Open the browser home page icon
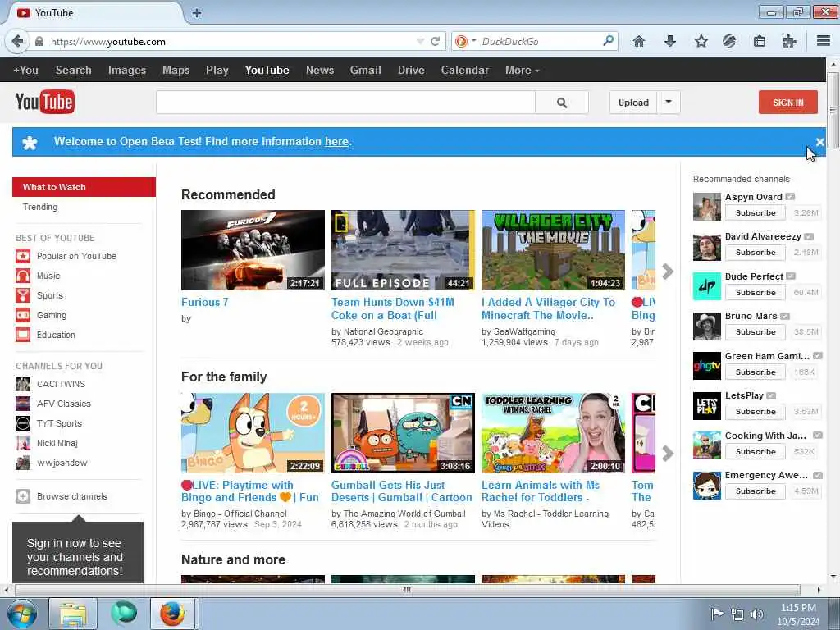Viewport: 840px width, 630px height. pyautogui.click(x=638, y=41)
